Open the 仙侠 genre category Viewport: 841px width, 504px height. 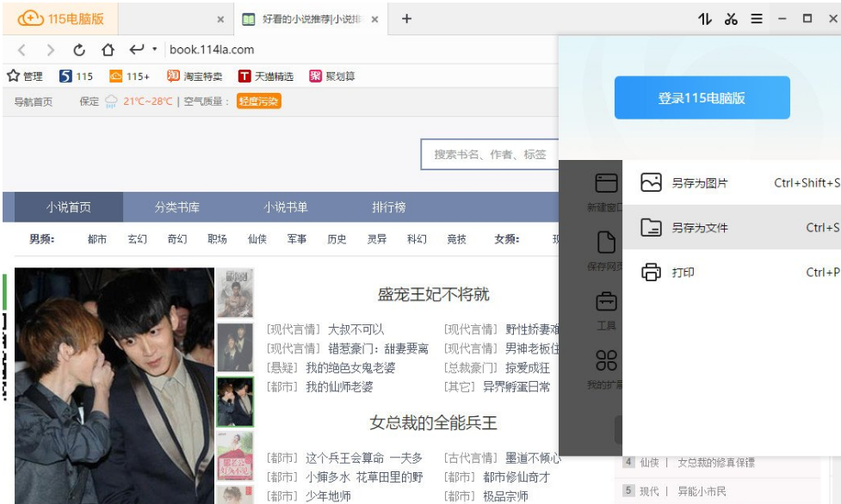[257, 239]
